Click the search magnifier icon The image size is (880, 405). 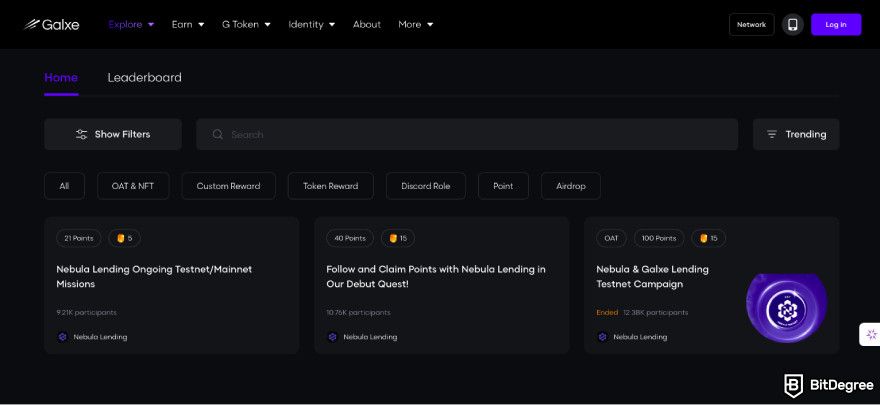[218, 135]
